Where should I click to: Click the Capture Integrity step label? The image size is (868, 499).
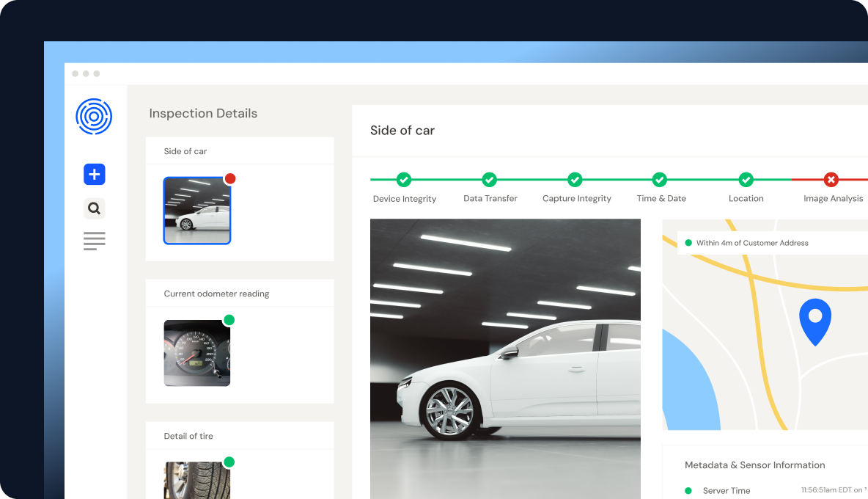coord(577,199)
